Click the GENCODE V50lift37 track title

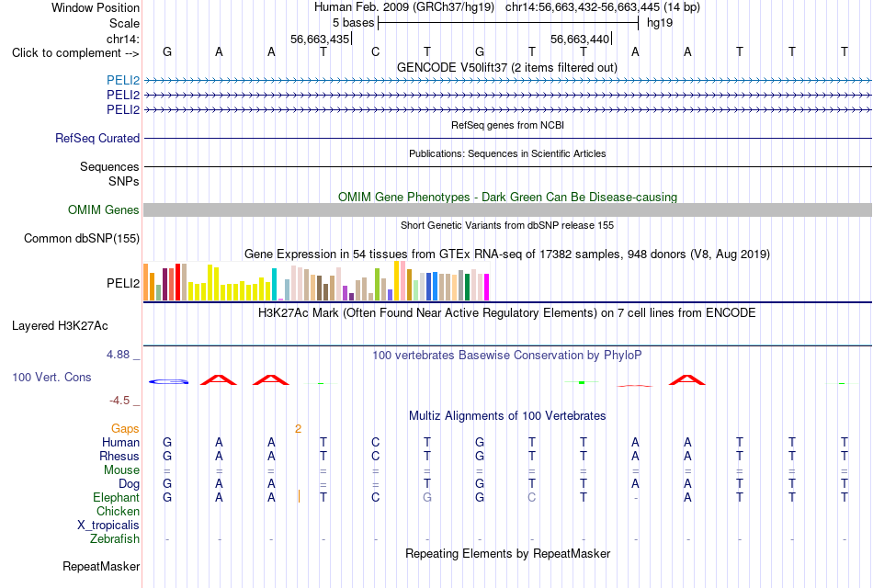pos(507,67)
